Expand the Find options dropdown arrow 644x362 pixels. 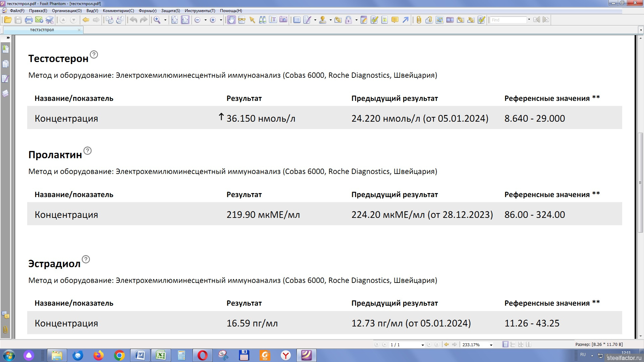click(529, 19)
